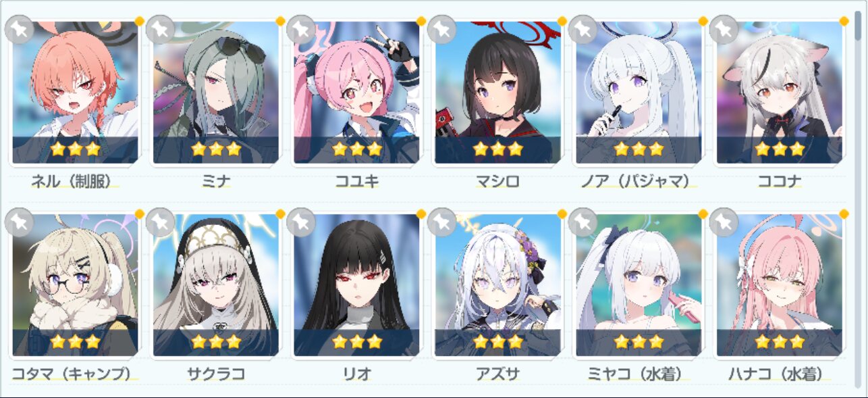The width and height of the screenshot is (868, 398).
Task: Open the マシロ character portrait
Action: 497,93
